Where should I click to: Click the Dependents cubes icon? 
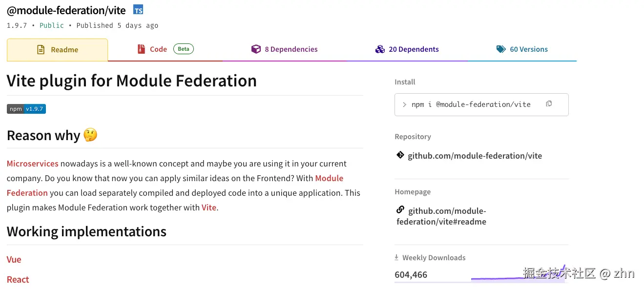tap(380, 49)
